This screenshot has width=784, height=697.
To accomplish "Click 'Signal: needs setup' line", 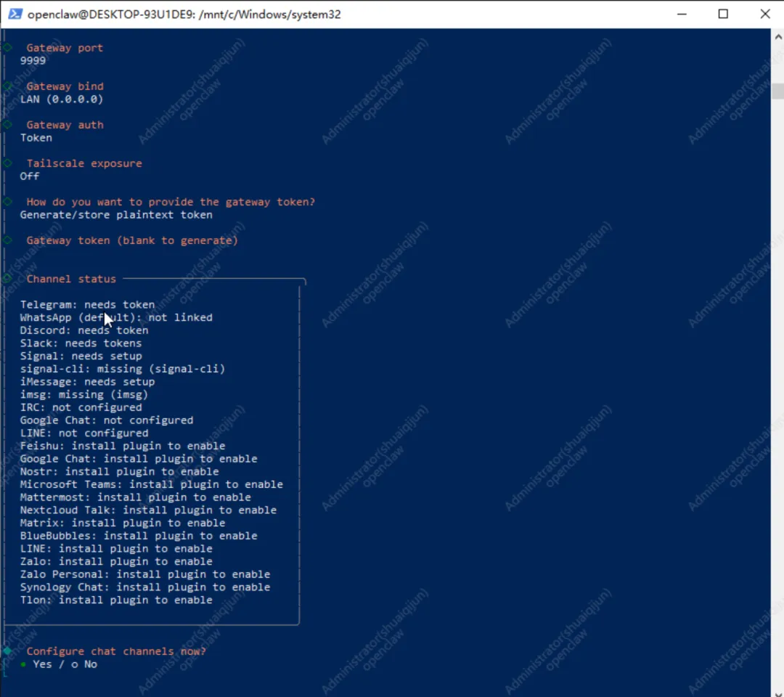I will point(81,356).
